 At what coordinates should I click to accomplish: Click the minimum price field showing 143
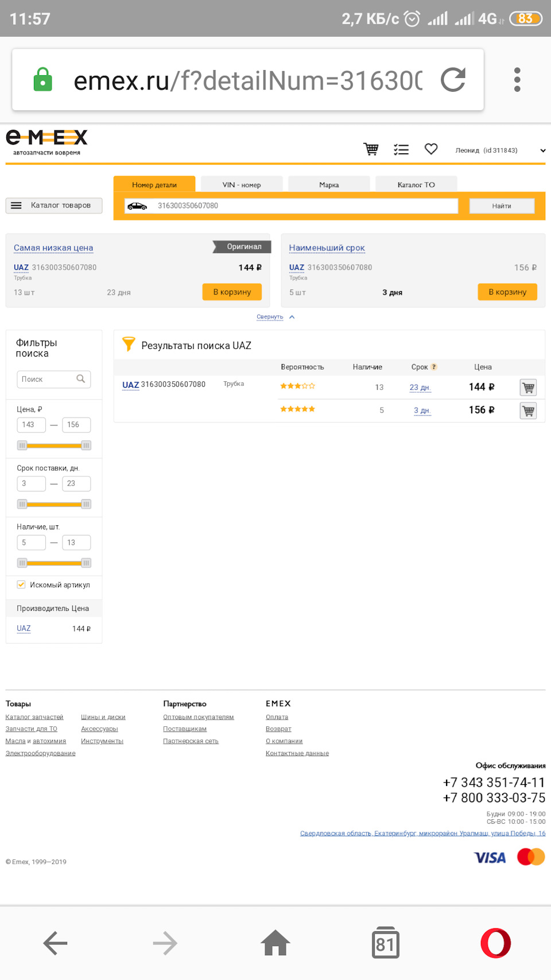pos(31,425)
